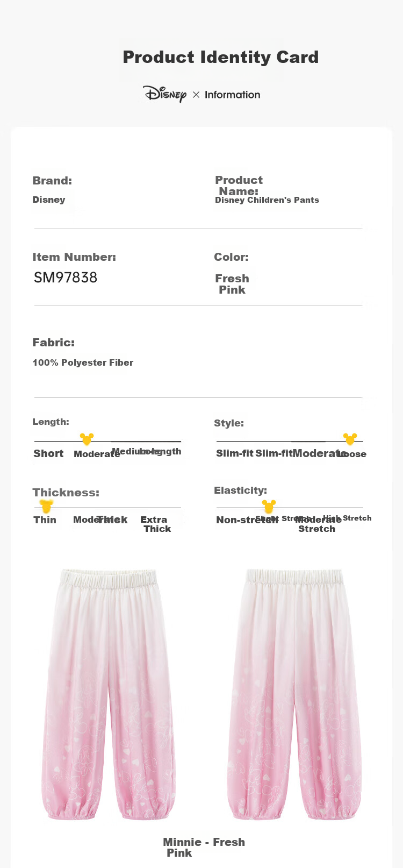Open the left pink pants product image
The width and height of the screenshot is (403, 868).
(x=109, y=694)
